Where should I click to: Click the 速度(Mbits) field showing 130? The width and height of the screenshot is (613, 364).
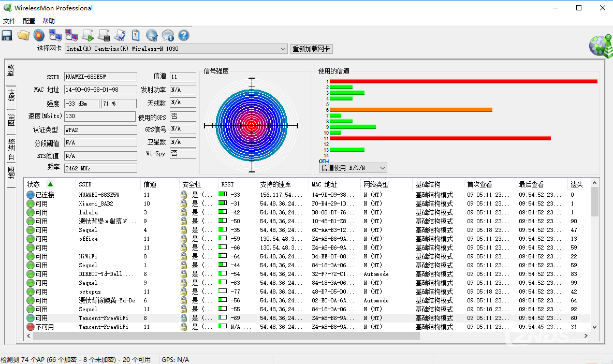[x=100, y=116]
